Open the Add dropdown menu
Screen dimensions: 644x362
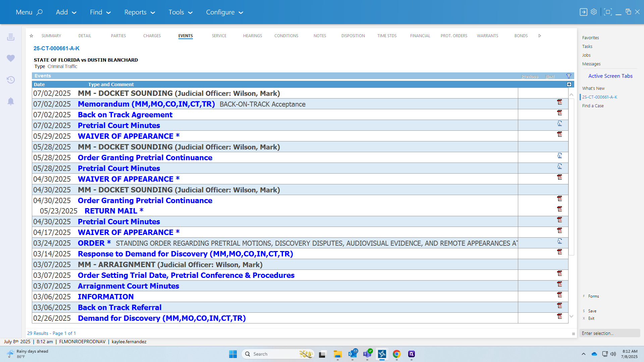click(x=66, y=12)
